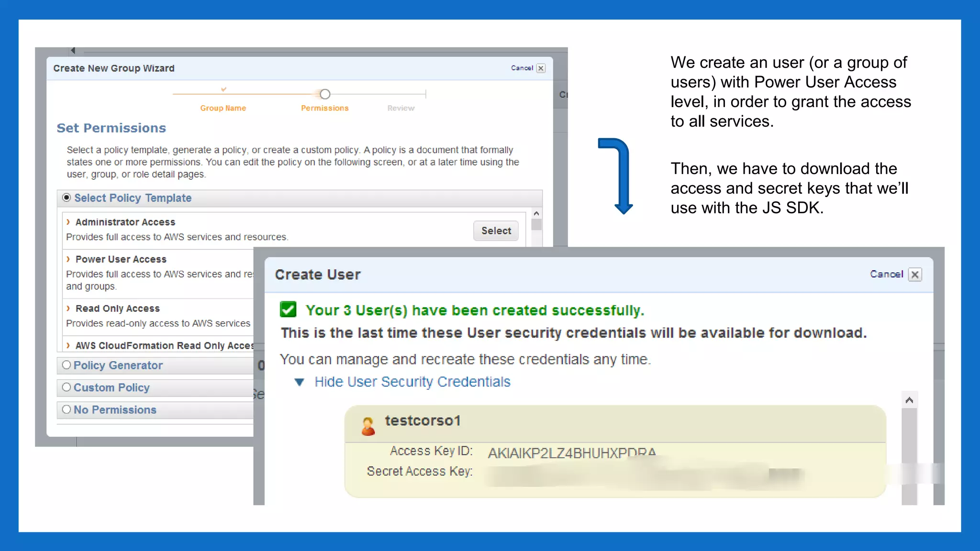Click the Administrator Access title

point(125,222)
